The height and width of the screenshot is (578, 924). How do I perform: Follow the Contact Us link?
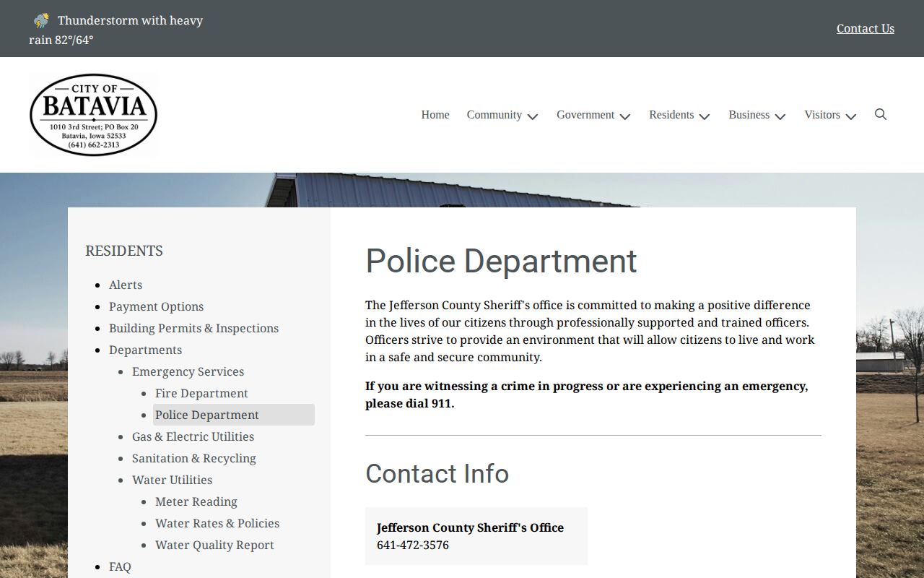point(866,28)
